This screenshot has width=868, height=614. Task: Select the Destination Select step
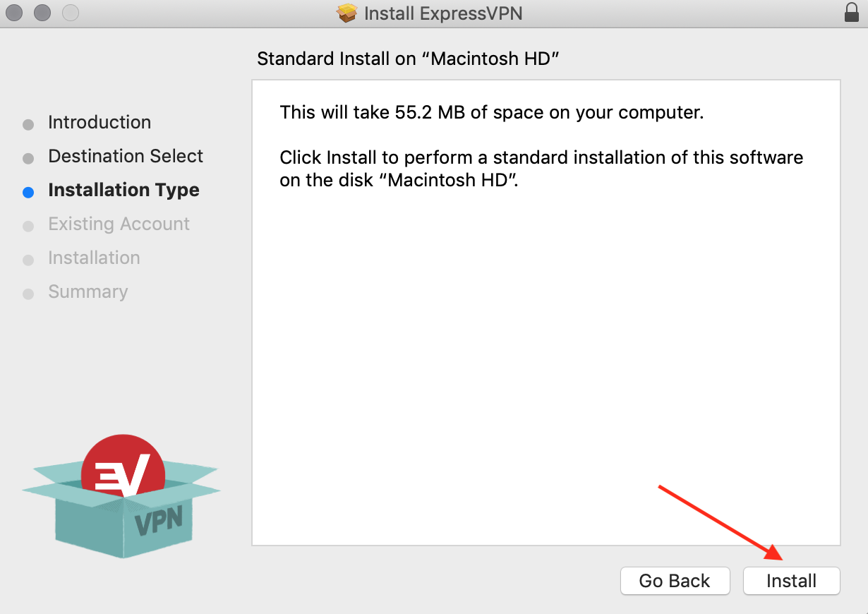pos(126,156)
